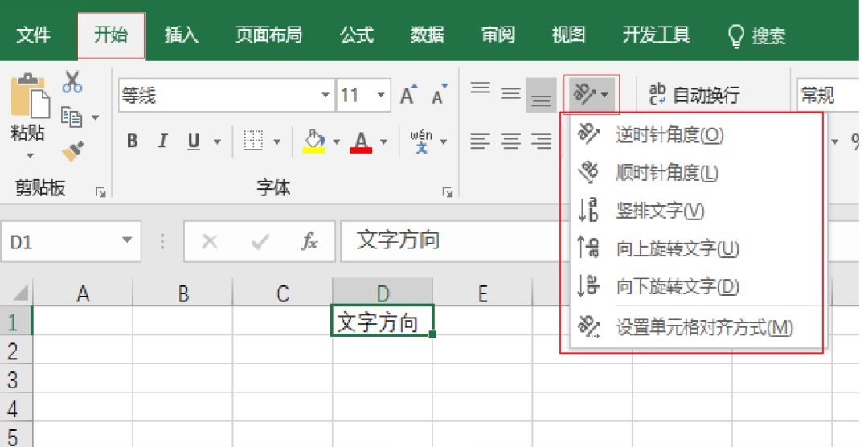Click the 搜索 lightbulb search box
This screenshot has width=868, height=447.
tap(757, 36)
